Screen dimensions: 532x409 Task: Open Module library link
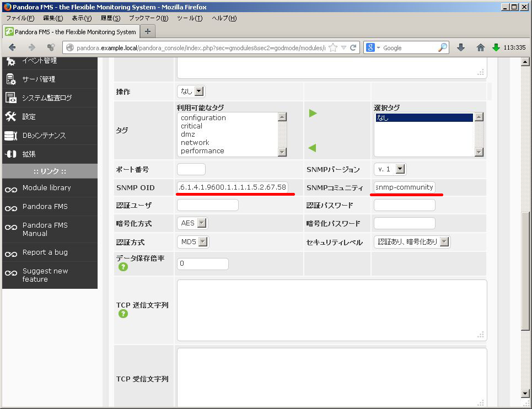(x=46, y=188)
